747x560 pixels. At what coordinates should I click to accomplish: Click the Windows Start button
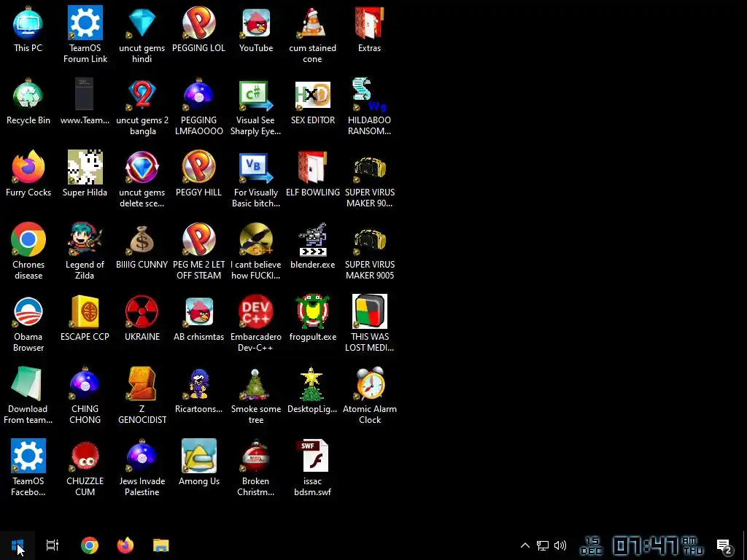point(18,545)
